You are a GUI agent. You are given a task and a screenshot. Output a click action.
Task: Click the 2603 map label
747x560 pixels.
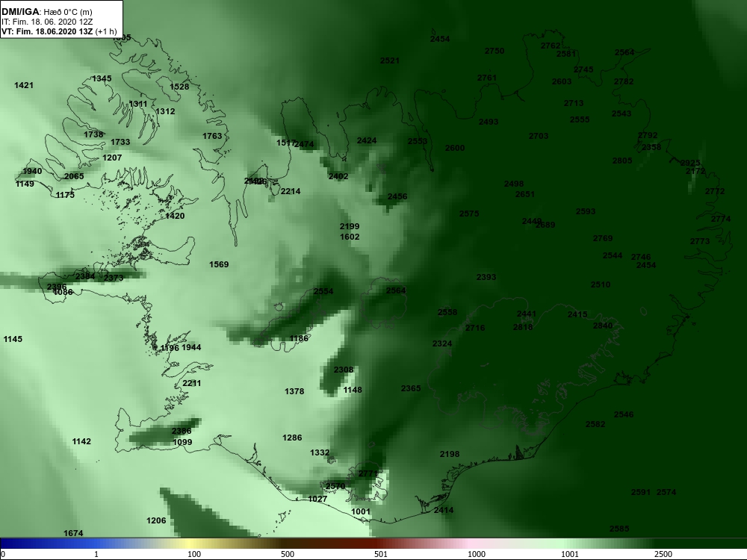[x=562, y=82]
